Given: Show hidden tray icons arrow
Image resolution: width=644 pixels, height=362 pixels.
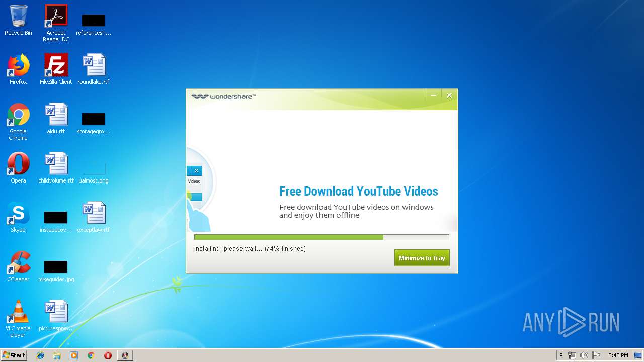Looking at the screenshot, I should click(x=561, y=355).
